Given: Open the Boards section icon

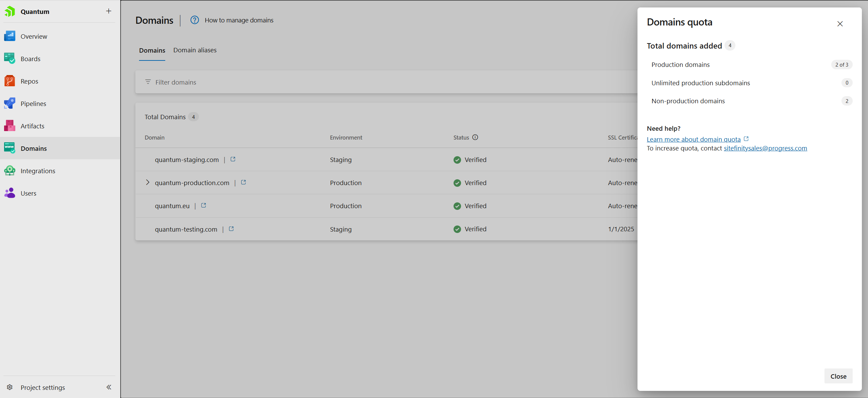Looking at the screenshot, I should pos(10,59).
